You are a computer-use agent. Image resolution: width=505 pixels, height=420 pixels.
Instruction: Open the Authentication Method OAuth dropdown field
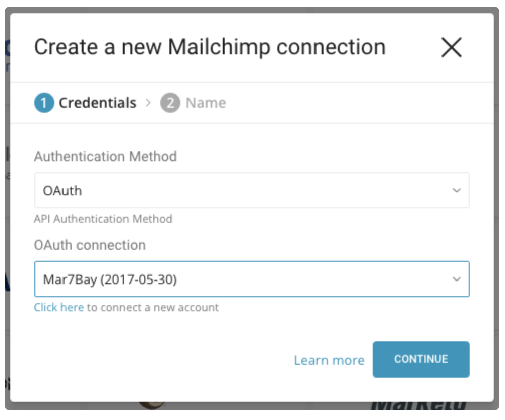click(242, 191)
